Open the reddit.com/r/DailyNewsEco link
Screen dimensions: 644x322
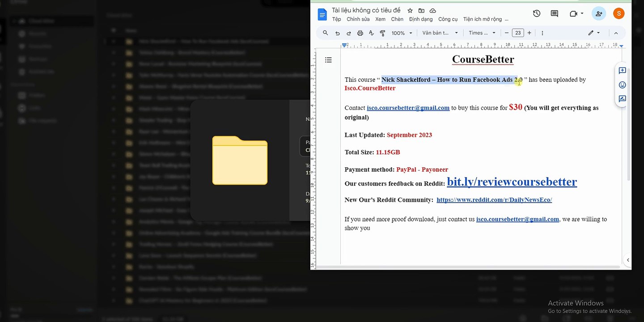coord(494,200)
